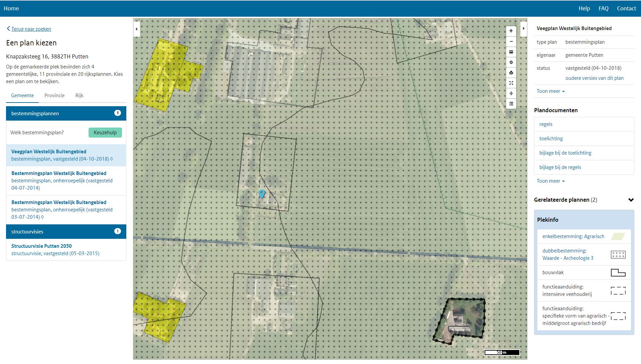The width and height of the screenshot is (641, 364).
Task: Collapse the left panel arrow
Action: tap(136, 29)
